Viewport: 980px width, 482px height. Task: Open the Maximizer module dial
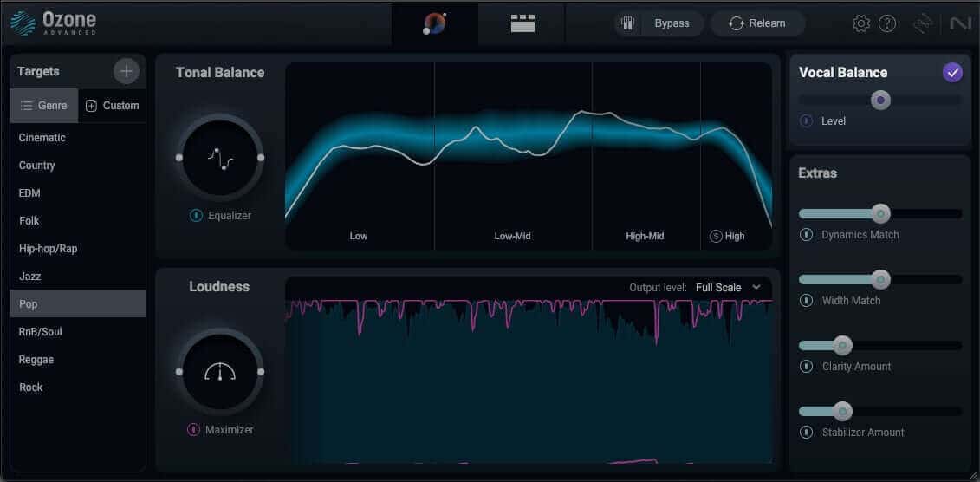point(220,372)
